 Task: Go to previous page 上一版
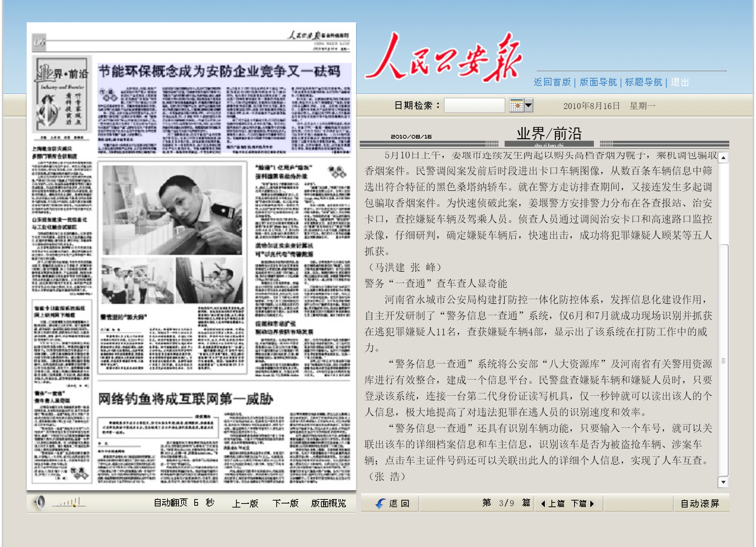[245, 503]
